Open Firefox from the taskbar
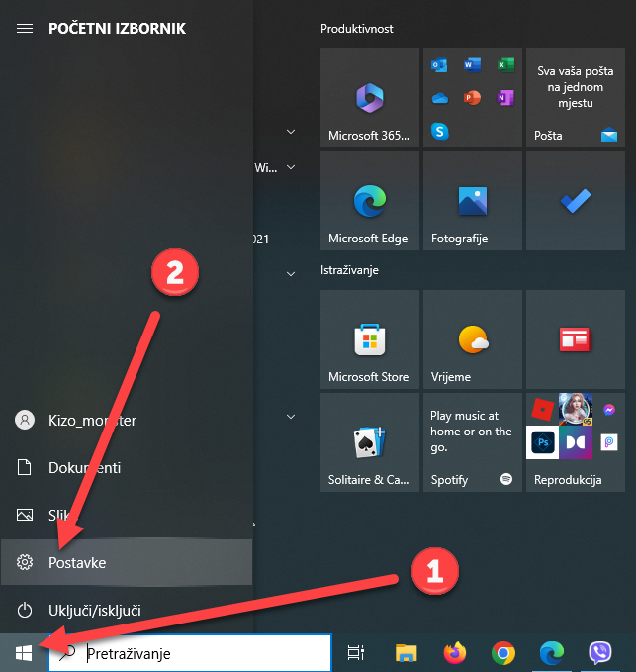The image size is (636, 672). 454,653
